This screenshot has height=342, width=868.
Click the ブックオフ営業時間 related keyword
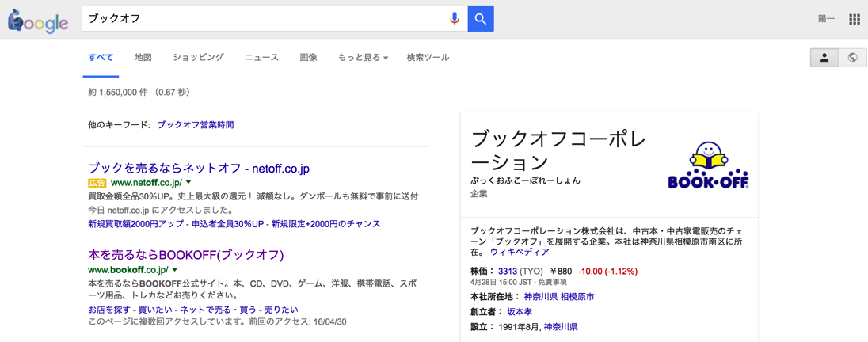coord(196,125)
